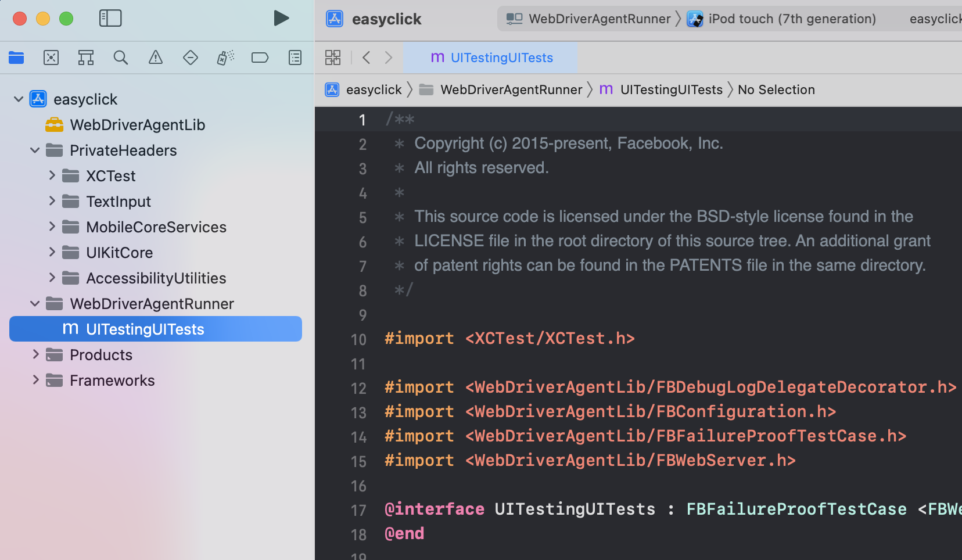Open the Report navigator icon
This screenshot has width=962, height=560.
point(295,58)
